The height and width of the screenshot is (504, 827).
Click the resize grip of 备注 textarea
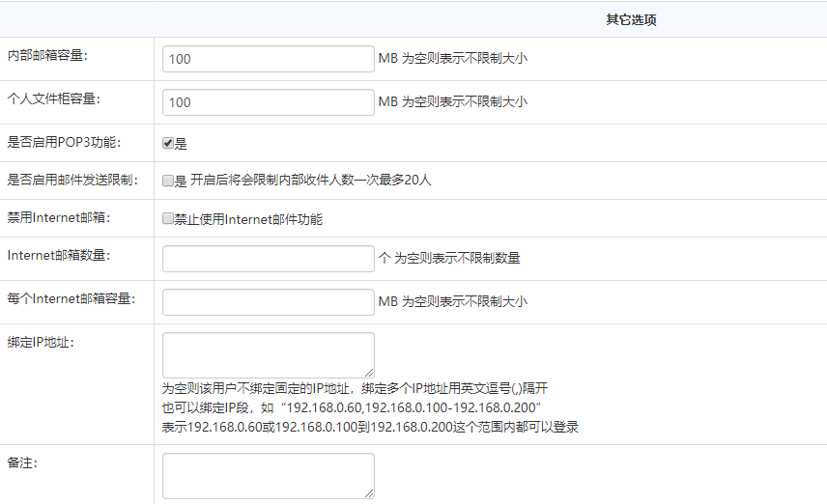pyautogui.click(x=369, y=492)
